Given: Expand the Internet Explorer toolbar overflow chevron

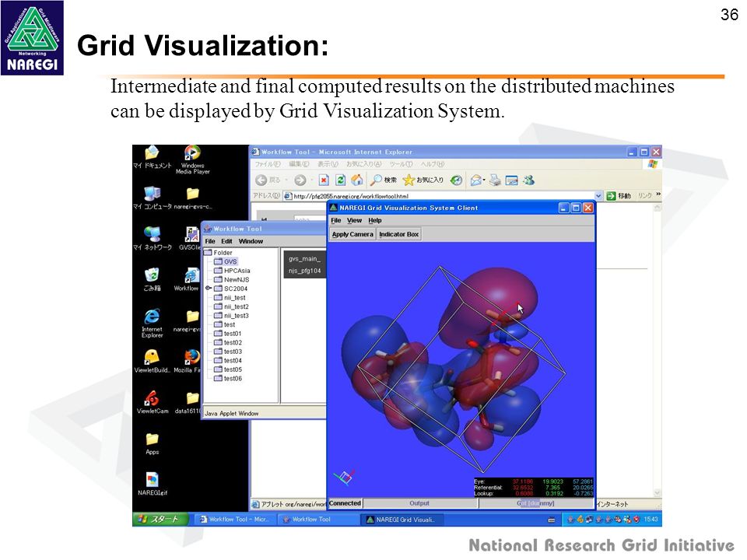Looking at the screenshot, I should (x=658, y=194).
